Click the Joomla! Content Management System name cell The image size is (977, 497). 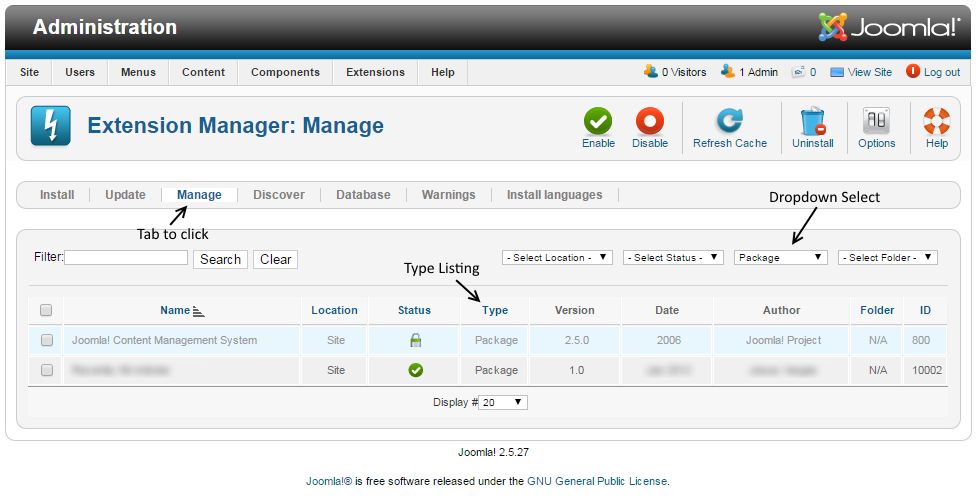click(x=164, y=340)
